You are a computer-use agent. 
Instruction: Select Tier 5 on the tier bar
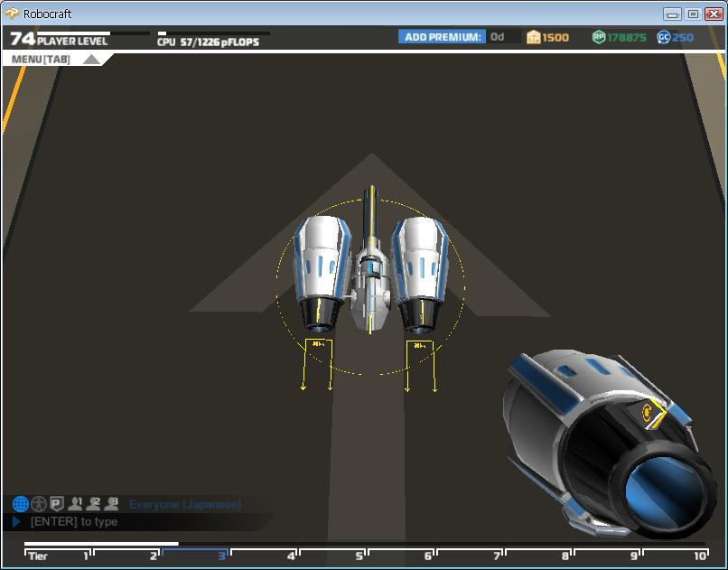(332, 555)
